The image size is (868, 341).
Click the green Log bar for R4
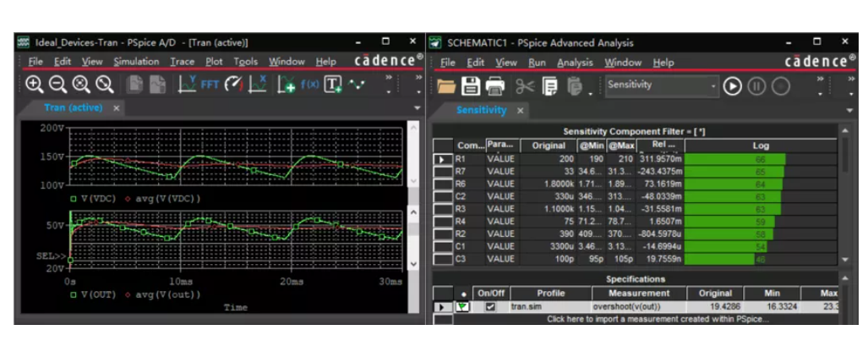click(x=729, y=222)
